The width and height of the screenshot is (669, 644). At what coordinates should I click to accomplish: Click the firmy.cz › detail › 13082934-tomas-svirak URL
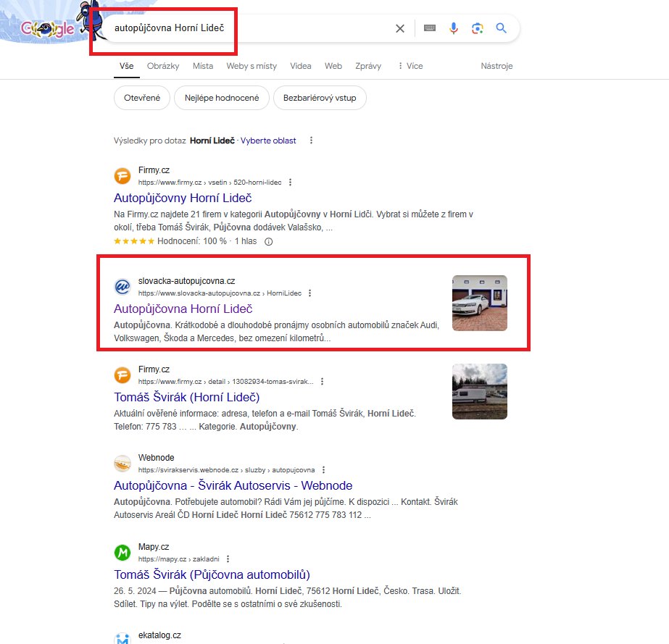[225, 382]
